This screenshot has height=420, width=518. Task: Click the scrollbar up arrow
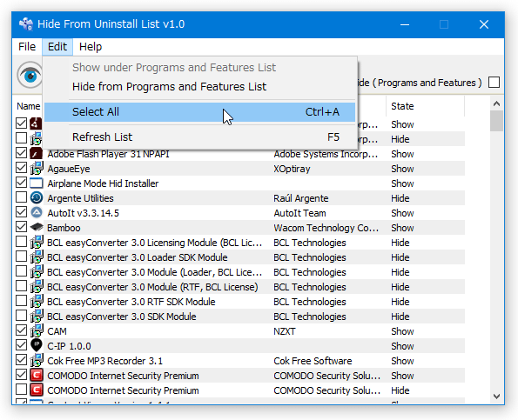click(x=496, y=104)
